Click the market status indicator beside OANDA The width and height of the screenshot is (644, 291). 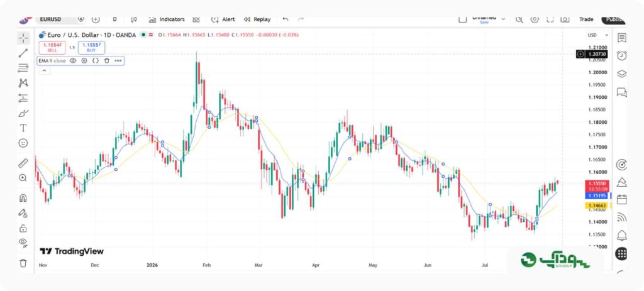(143, 35)
